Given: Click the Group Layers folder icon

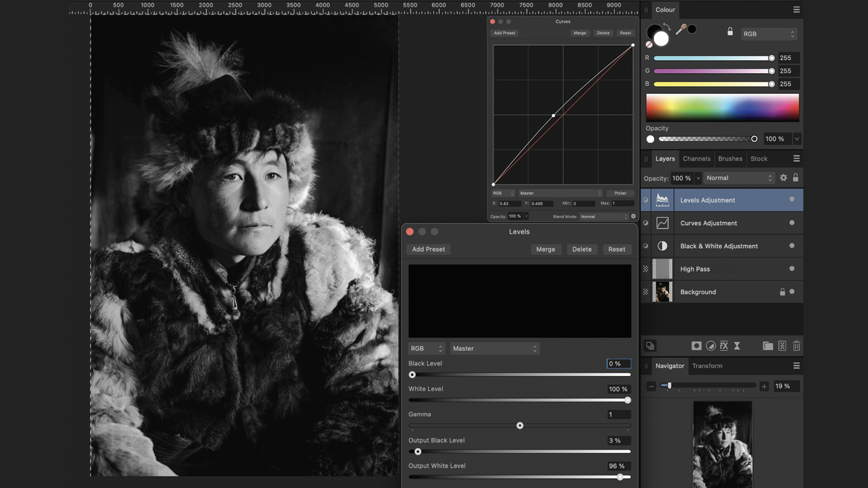Looking at the screenshot, I should tap(768, 346).
